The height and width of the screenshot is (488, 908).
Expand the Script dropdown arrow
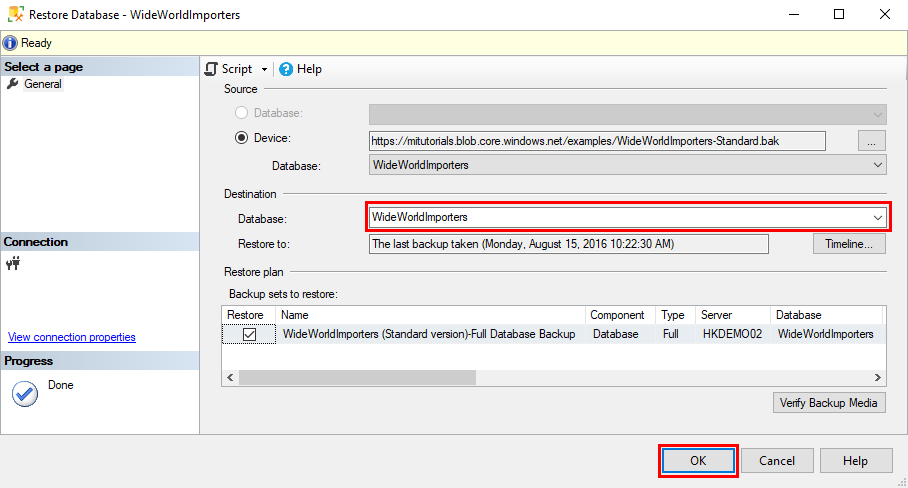[x=265, y=69]
